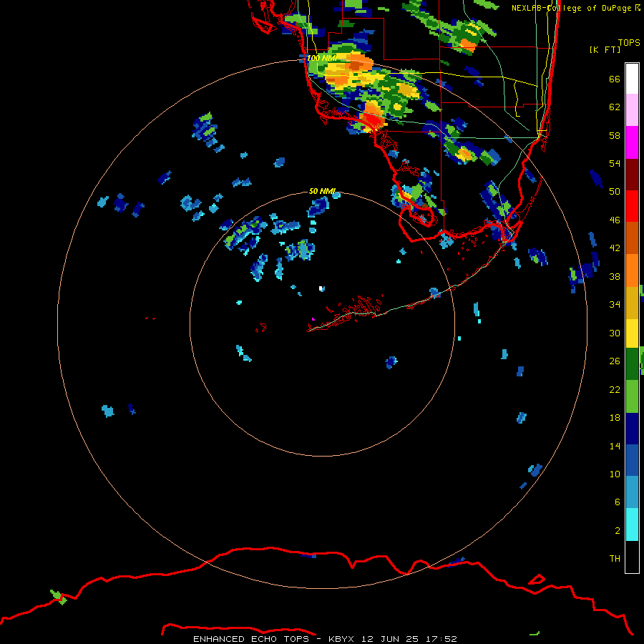Click the 12 JUN 25 date text
The width and height of the screenshot is (644, 644).
390,639
